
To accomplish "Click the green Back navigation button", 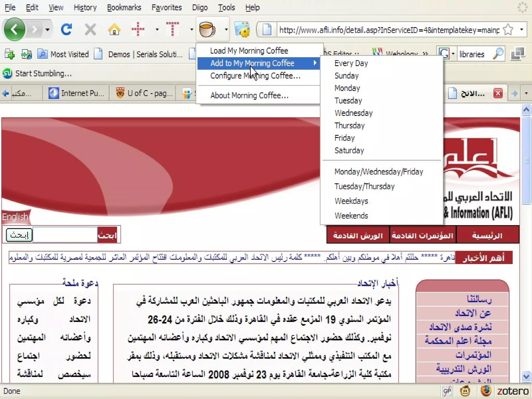I will 15,29.
